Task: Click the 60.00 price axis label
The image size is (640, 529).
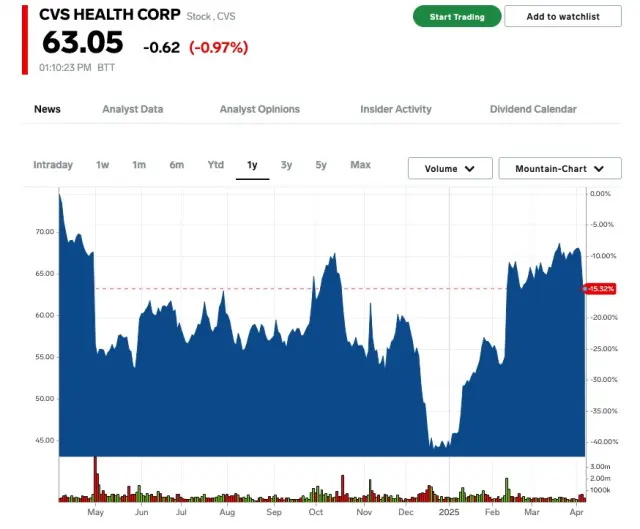Action: (x=45, y=315)
